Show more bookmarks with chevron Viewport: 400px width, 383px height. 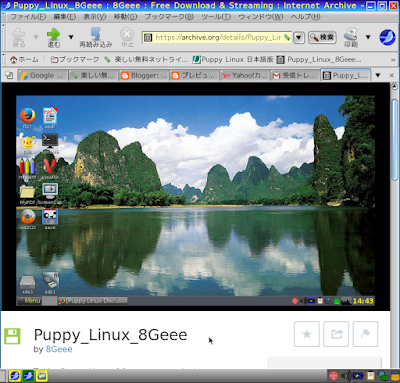point(393,60)
